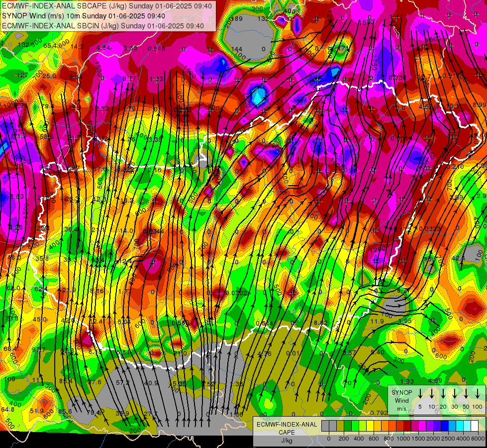Screen dimensions: 487x448
Task: Click the 109 value on the map
Action: pyautogui.click(x=9, y=379)
